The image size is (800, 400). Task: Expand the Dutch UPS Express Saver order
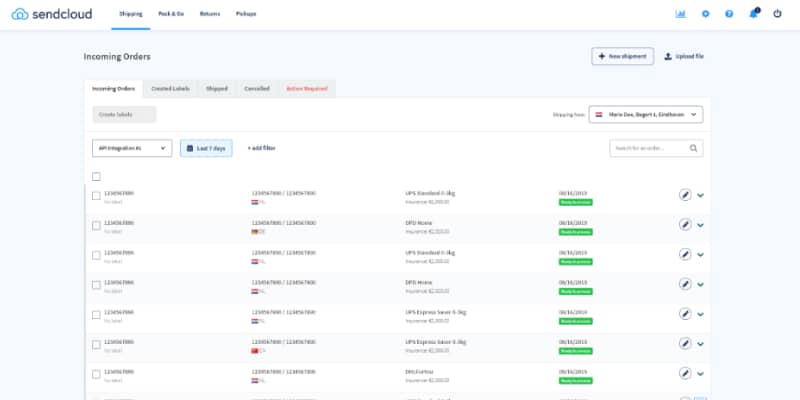point(701,314)
